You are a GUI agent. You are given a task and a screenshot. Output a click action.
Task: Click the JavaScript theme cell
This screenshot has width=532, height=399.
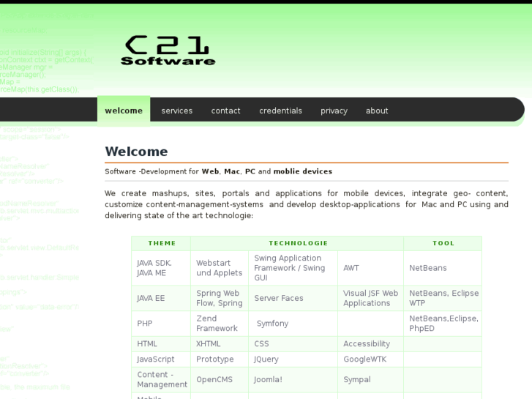pos(161,359)
